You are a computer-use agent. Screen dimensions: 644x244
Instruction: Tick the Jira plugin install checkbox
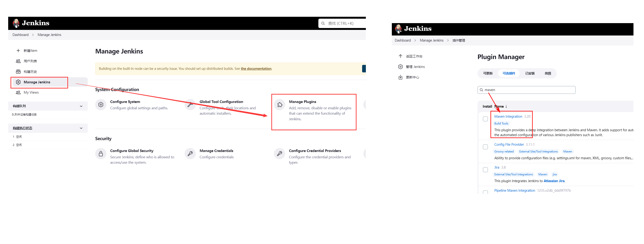click(485, 170)
